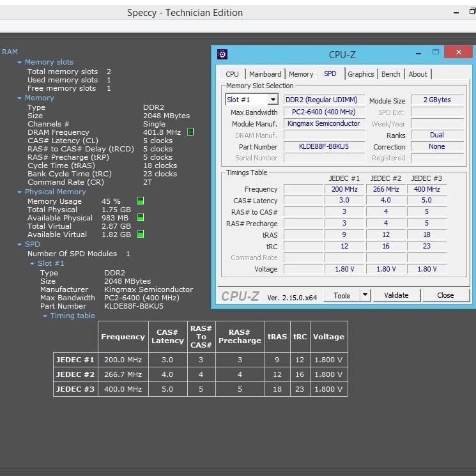Open the Tools dropdown arrow
Viewport: 476px width, 476px height.
(365, 295)
